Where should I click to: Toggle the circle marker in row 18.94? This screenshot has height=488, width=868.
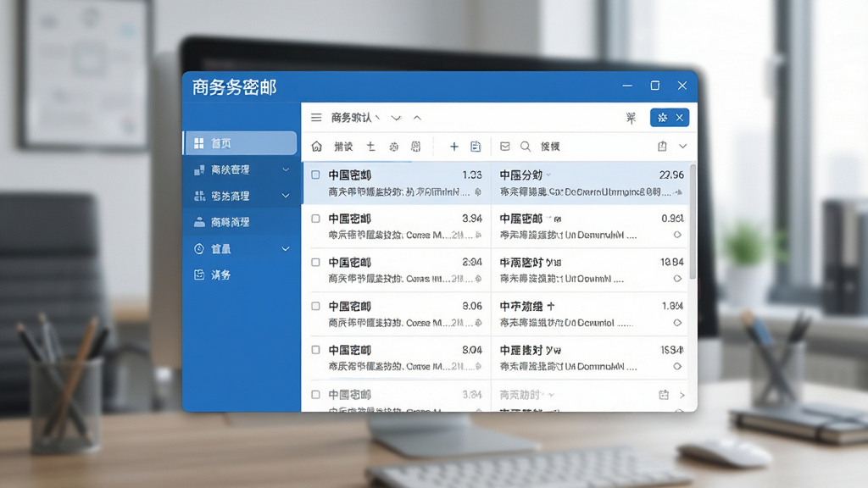677,278
